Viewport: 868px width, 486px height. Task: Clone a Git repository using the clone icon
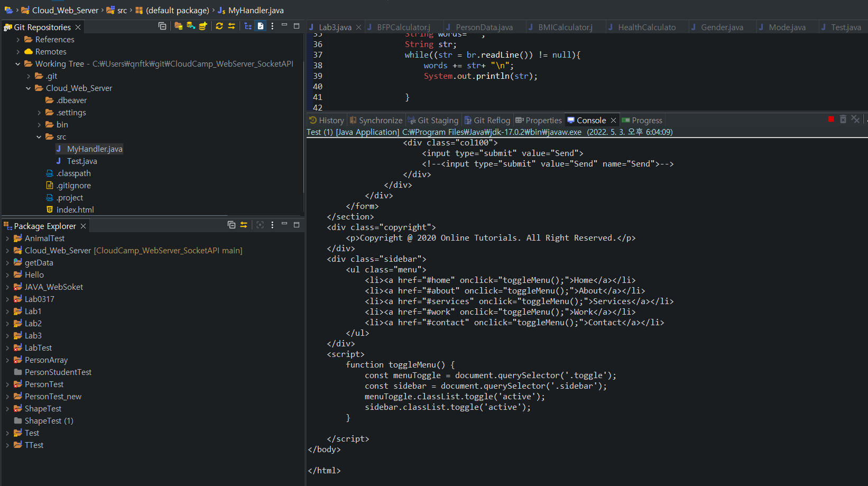point(191,26)
